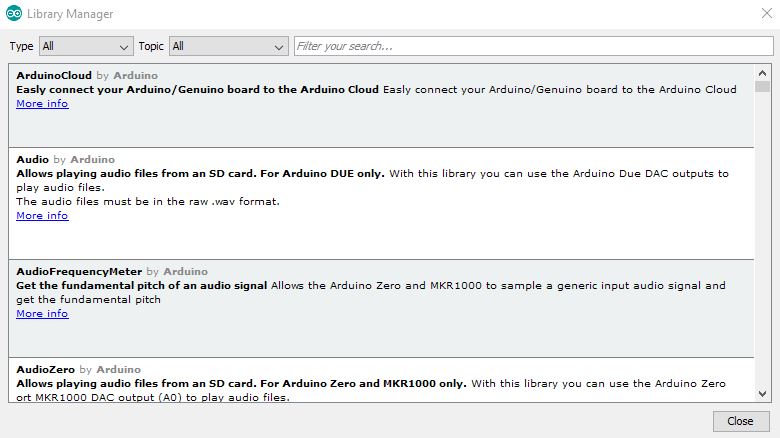Select the AudioZero library entry
Screen dimensions: 780x438
[x=382, y=380]
